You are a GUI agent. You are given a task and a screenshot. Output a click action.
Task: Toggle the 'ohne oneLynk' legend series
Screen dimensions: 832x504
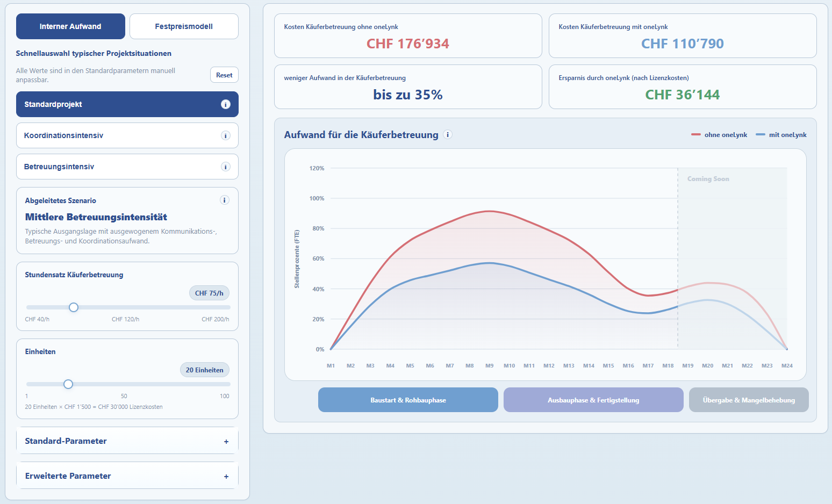[x=719, y=135]
